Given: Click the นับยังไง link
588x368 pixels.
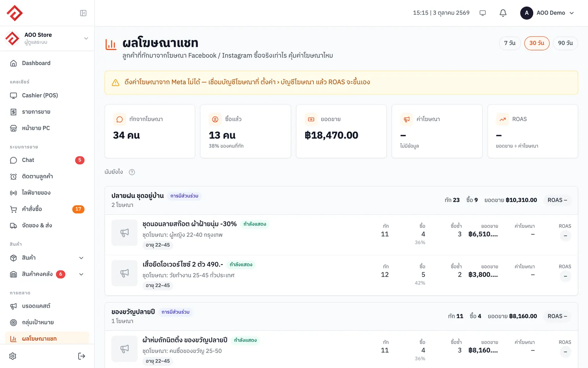Looking at the screenshot, I should 114,172.
